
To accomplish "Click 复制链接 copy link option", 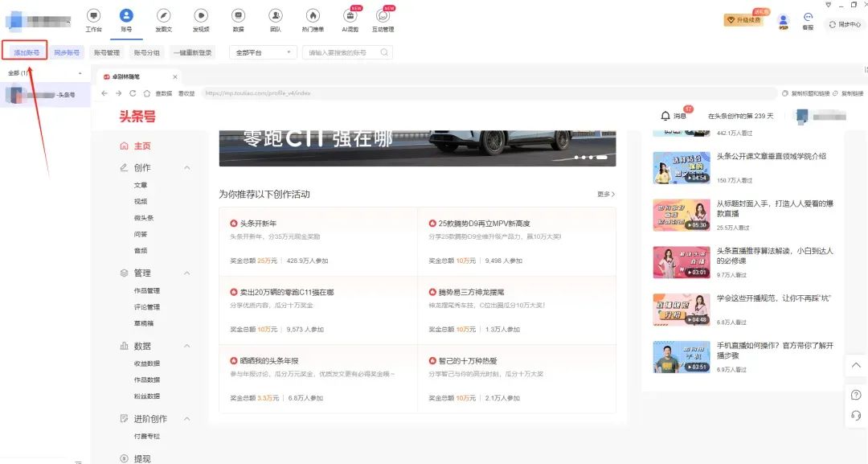I will 848,93.
